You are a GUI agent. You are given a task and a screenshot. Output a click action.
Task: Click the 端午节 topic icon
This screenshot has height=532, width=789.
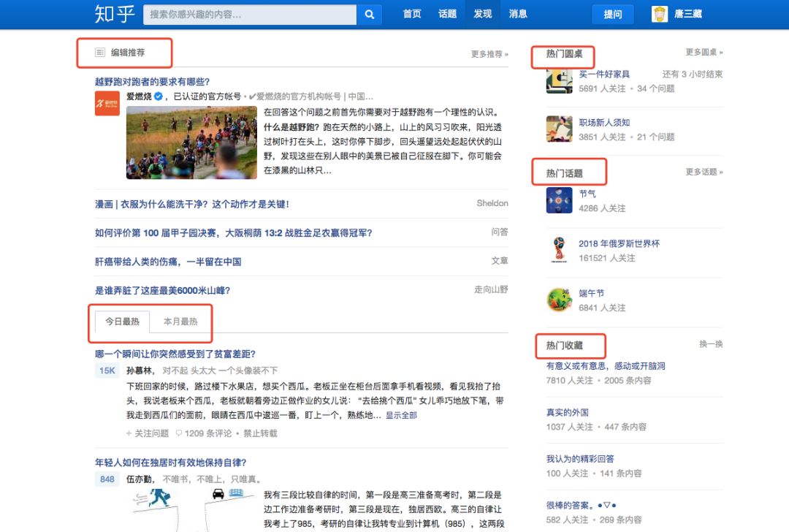coord(559,300)
